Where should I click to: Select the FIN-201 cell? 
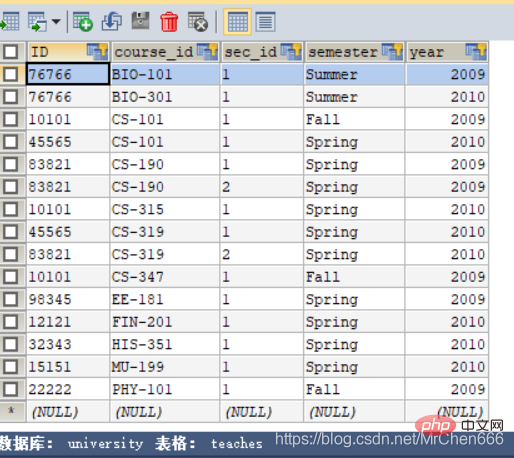[165, 322]
